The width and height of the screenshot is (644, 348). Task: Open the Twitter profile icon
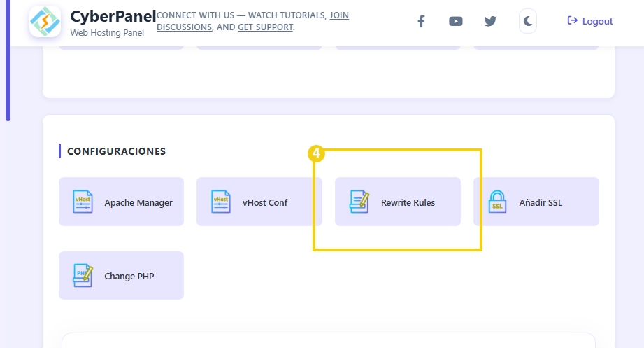(490, 21)
